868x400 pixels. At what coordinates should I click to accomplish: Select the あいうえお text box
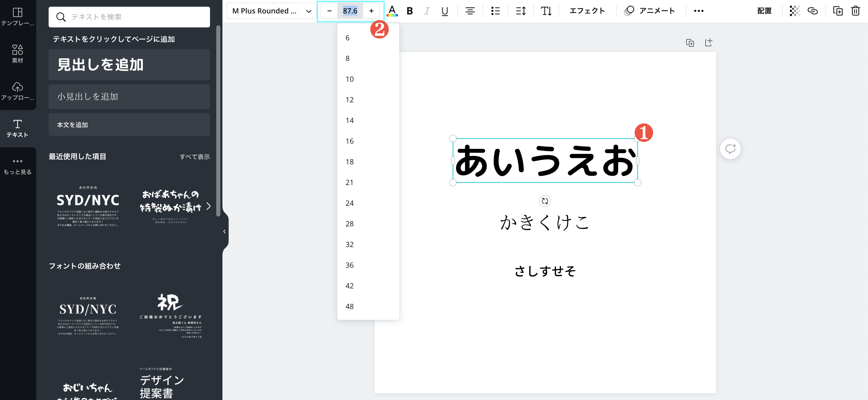coord(545,161)
